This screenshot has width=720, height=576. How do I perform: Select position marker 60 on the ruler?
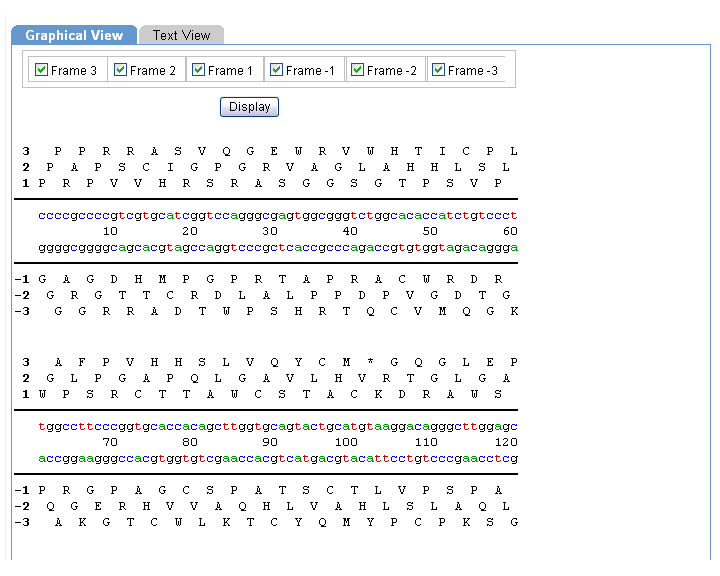(x=508, y=231)
